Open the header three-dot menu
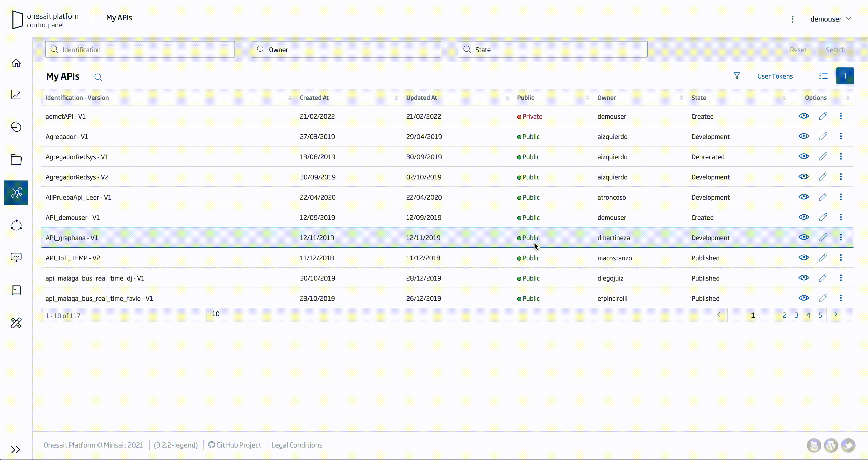The height and width of the screenshot is (460, 868). [x=793, y=19]
